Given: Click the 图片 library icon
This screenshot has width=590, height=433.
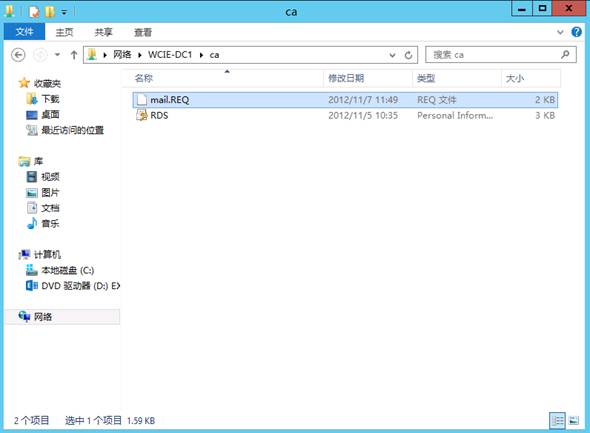Looking at the screenshot, I should point(32,193).
